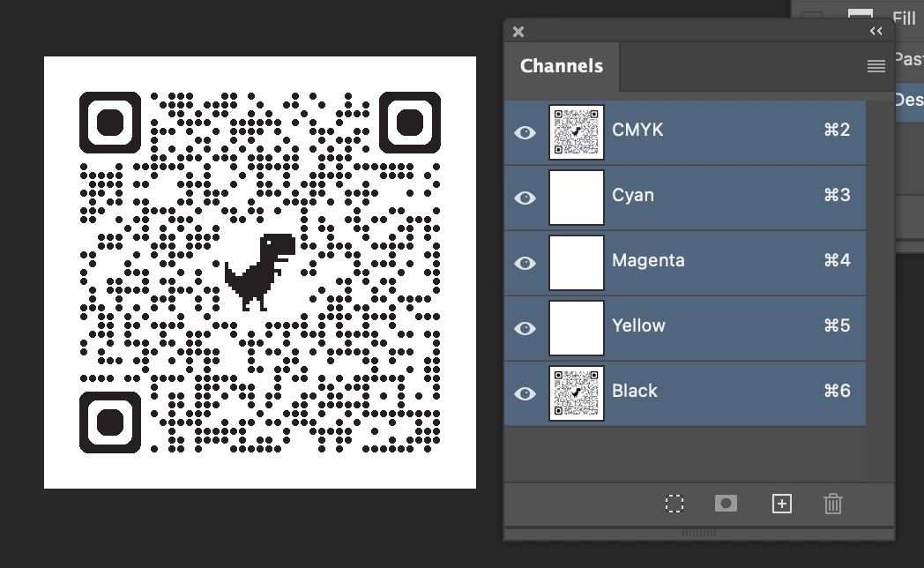Click the dinosaur in the QR code
The image size is (924, 568).
coord(260,272)
